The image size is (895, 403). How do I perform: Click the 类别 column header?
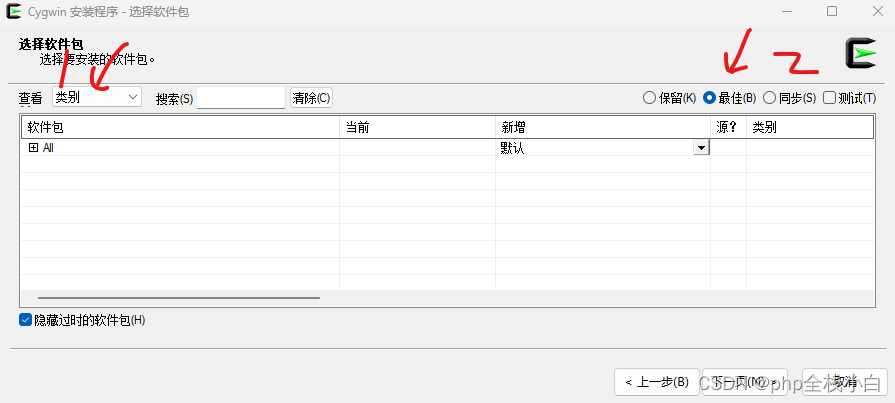tap(810, 127)
